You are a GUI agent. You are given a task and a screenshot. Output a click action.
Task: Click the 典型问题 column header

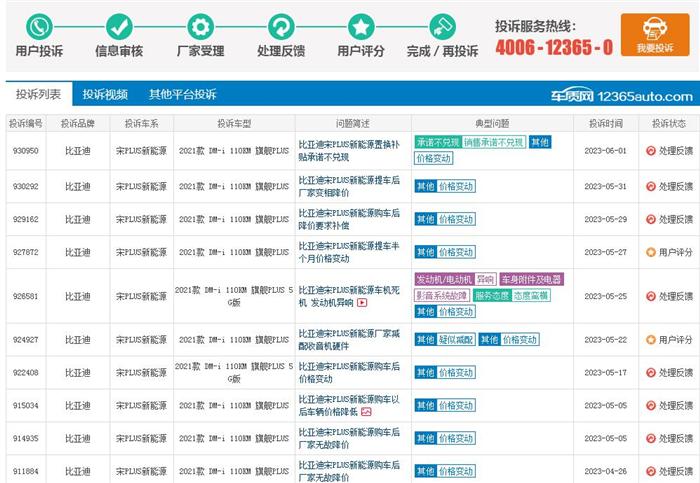pyautogui.click(x=492, y=124)
